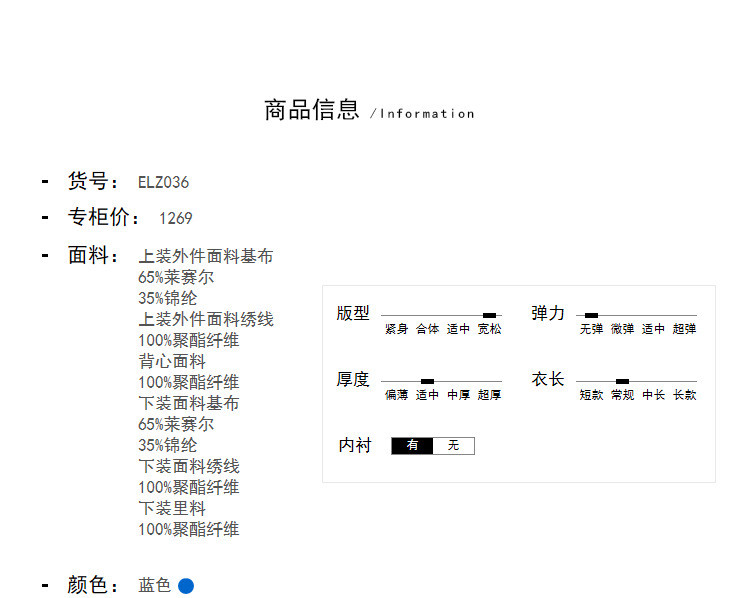Select the 有 lining option
750x598 pixels.
coord(412,446)
